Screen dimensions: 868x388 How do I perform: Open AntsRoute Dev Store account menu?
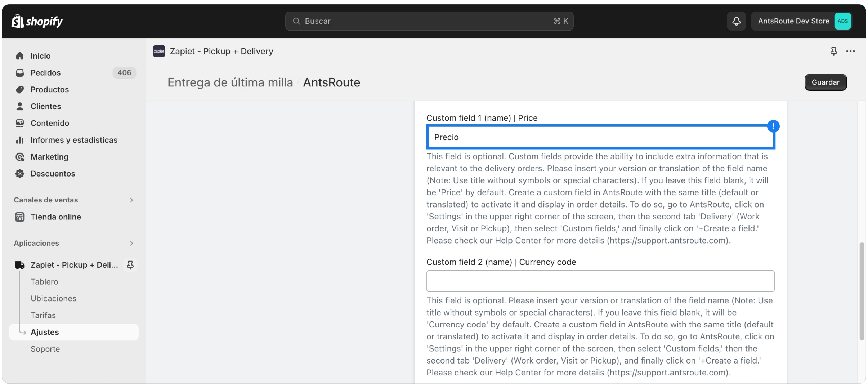click(x=801, y=21)
